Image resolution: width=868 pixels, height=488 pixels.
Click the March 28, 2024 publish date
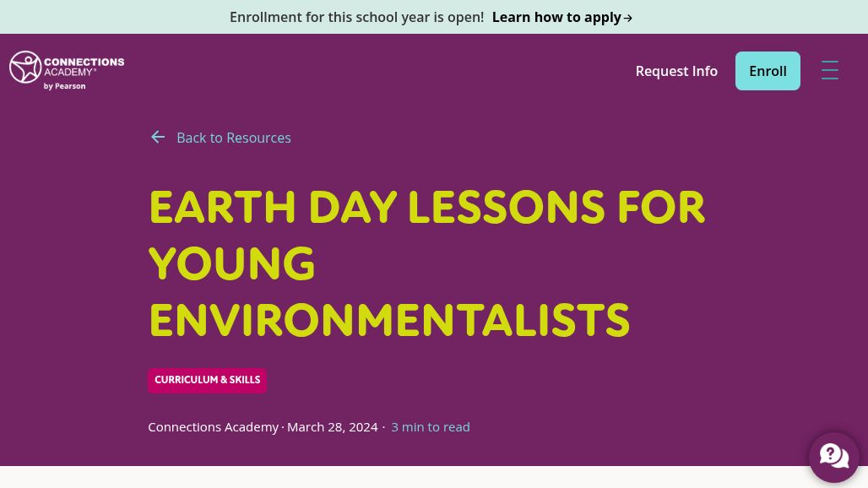coord(332,427)
